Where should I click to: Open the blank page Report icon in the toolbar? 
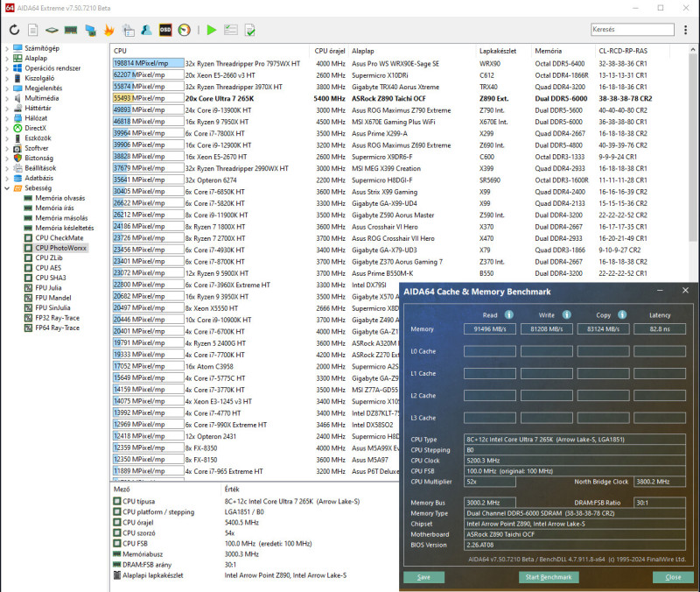[33, 30]
